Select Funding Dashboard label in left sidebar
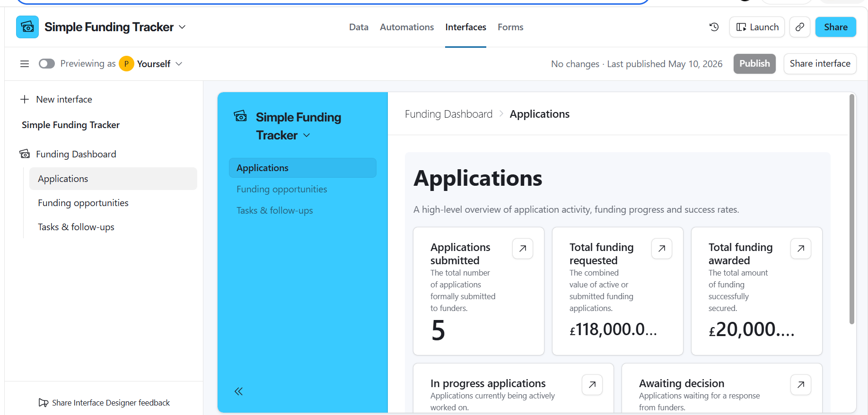The image size is (868, 415). [76, 154]
